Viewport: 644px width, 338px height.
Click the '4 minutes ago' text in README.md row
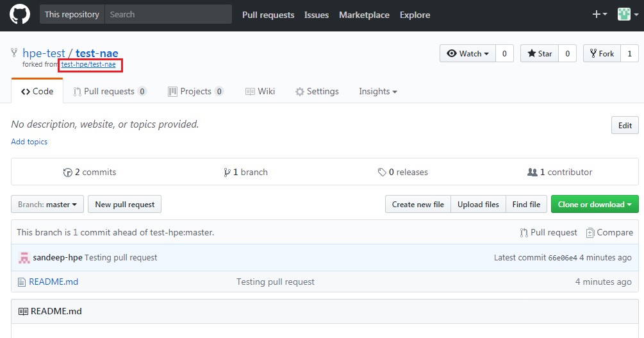604,282
